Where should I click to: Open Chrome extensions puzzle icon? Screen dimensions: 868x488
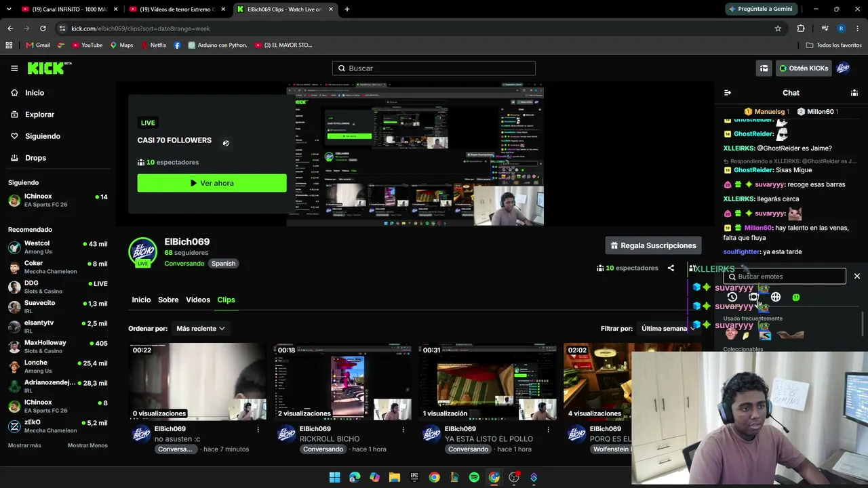pos(801,28)
